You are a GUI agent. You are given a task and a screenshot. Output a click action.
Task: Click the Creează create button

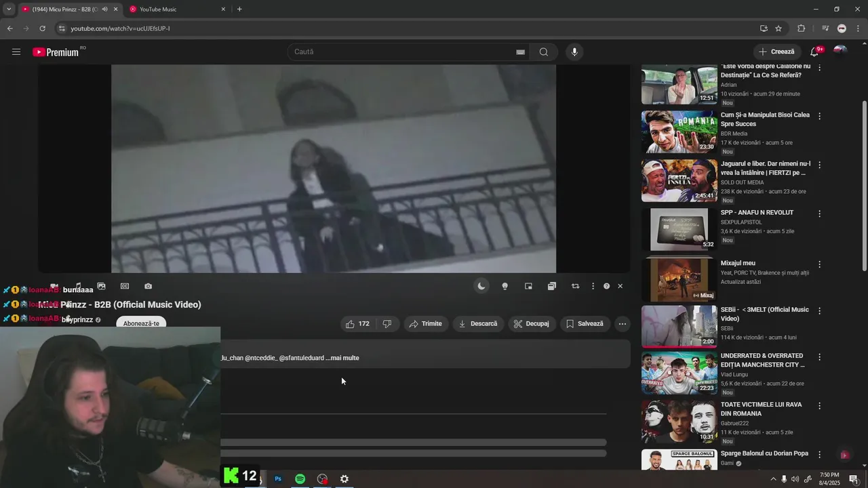click(776, 52)
